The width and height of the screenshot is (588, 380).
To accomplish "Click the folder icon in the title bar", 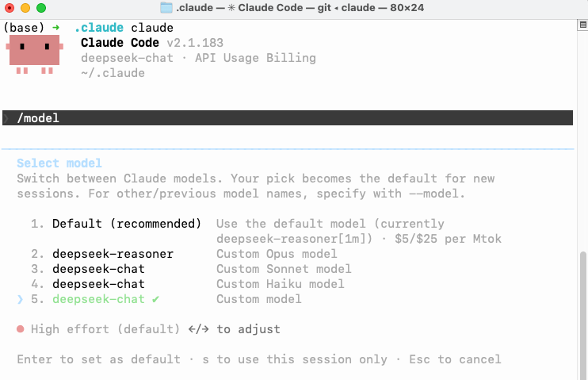I will [x=166, y=7].
